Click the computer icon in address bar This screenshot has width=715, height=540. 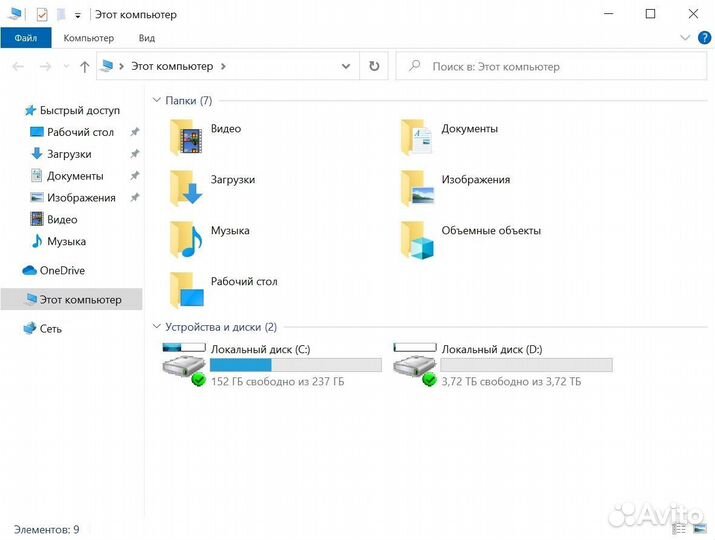[x=107, y=66]
